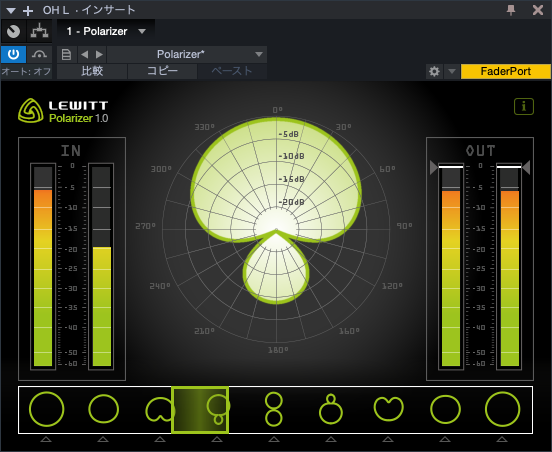Select the wide cardioid pattern third from left

pos(159,409)
